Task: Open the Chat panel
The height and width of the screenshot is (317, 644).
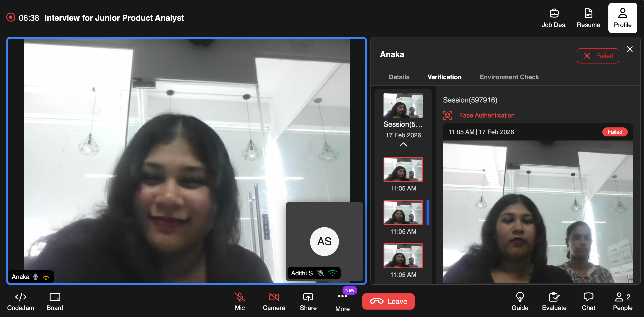Action: point(588,301)
